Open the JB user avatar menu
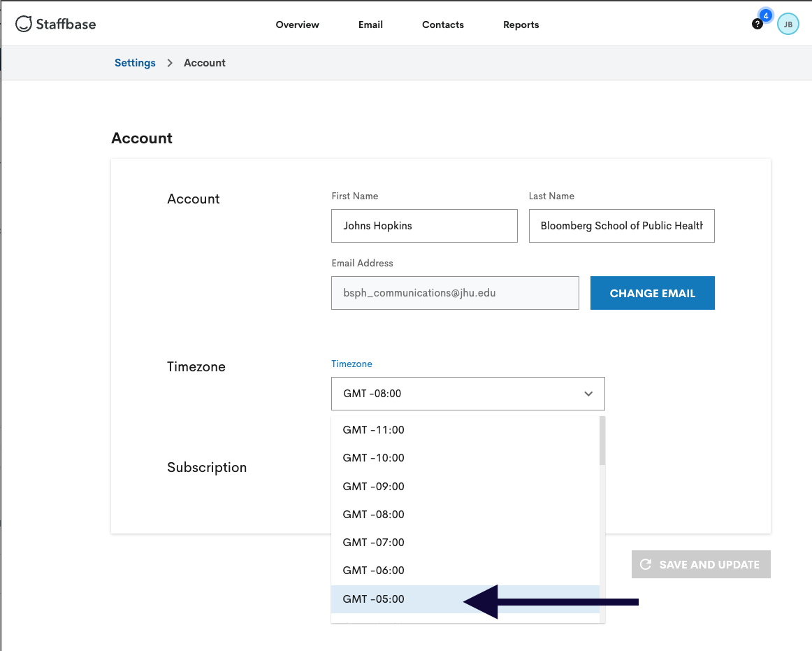This screenshot has height=651, width=812. click(788, 24)
